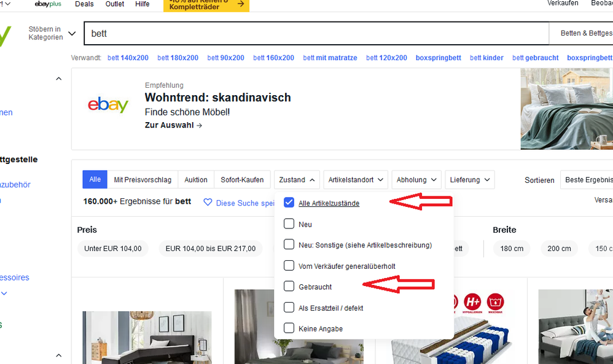
Task: Click the Zur Auswahl link
Action: pyautogui.click(x=173, y=125)
